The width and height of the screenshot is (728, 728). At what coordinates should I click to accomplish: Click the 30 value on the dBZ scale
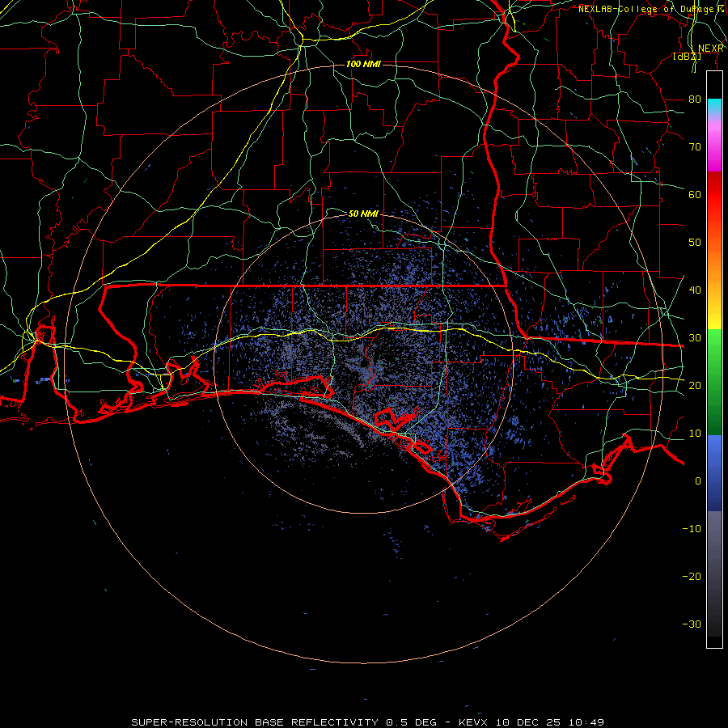pos(695,337)
